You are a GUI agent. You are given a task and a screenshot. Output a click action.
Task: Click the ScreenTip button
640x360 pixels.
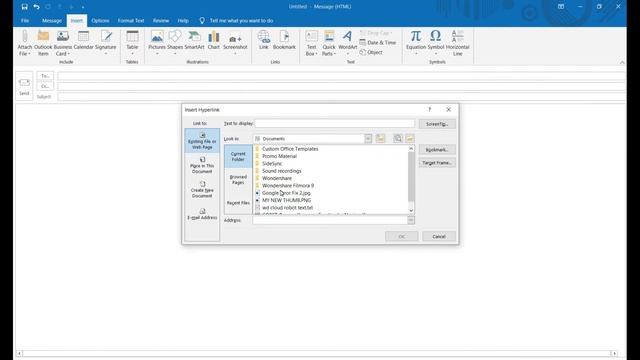pyautogui.click(x=437, y=124)
